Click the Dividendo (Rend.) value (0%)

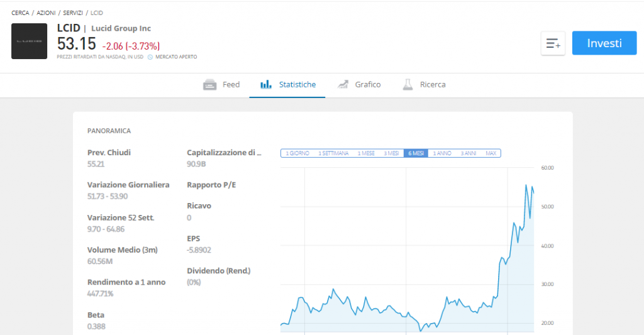(194, 282)
